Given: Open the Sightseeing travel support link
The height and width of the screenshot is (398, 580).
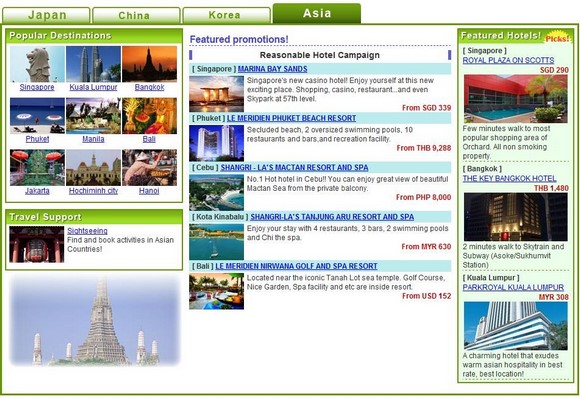Looking at the screenshot, I should [87, 231].
